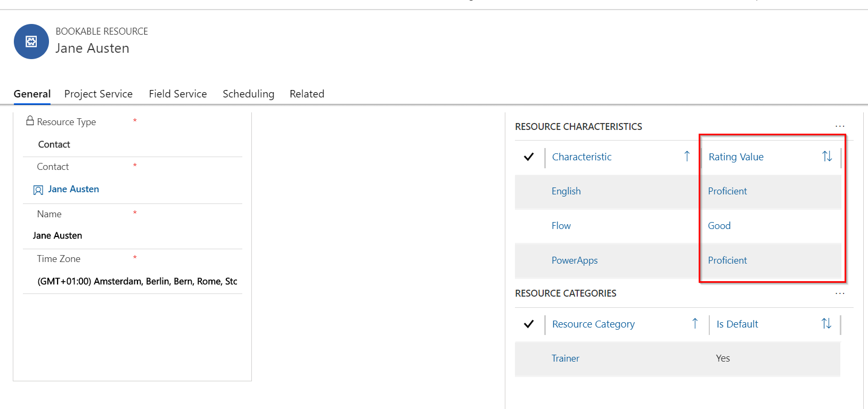
Task: Click the contact icon beside Jane Austen
Action: 38,190
